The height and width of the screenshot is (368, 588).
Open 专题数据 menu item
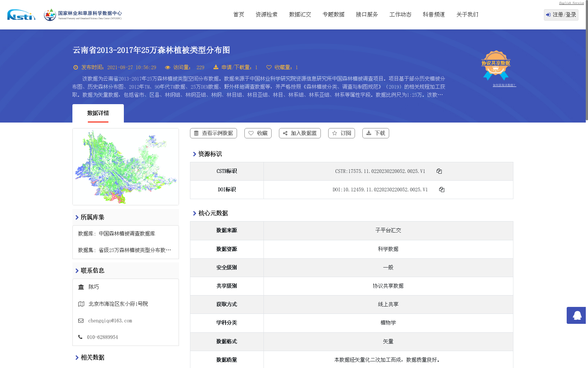334,15
